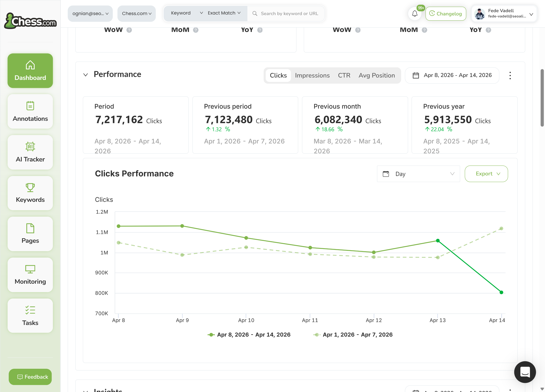The image size is (545, 392).
Task: Open the Annotations section in the sidebar
Action: (30, 111)
